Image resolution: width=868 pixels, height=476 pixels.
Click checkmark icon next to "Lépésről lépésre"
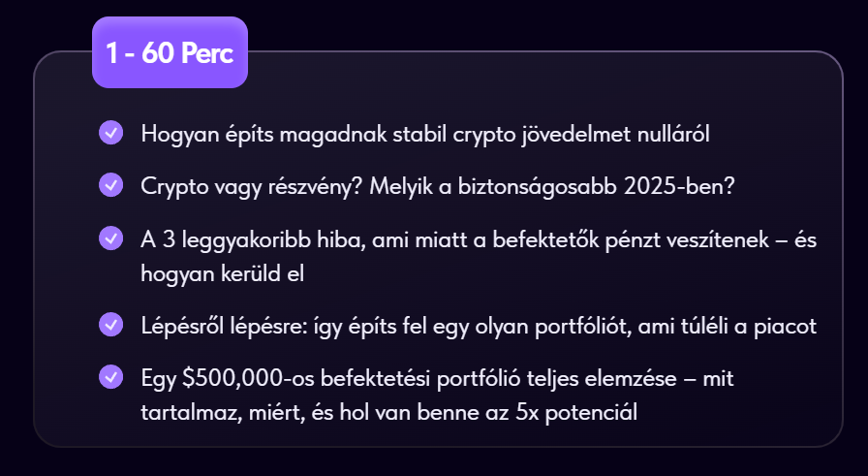110,325
